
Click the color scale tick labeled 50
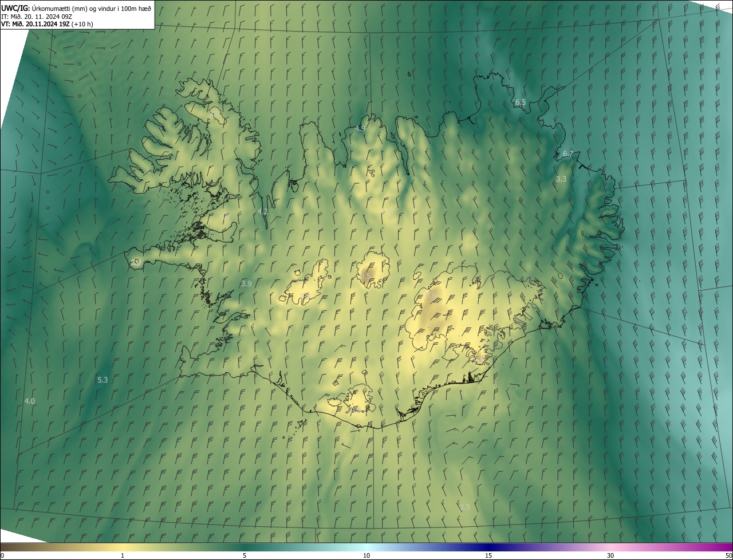(x=728, y=555)
